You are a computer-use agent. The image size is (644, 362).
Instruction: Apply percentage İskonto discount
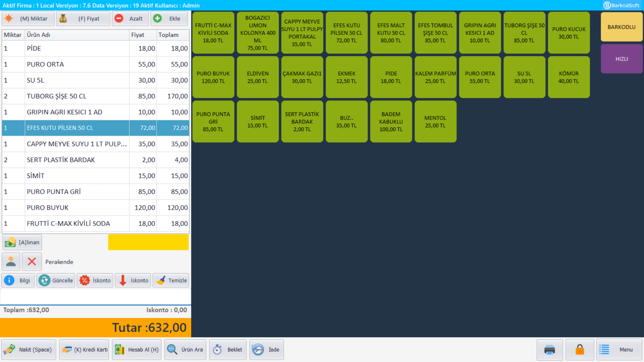pos(95,280)
